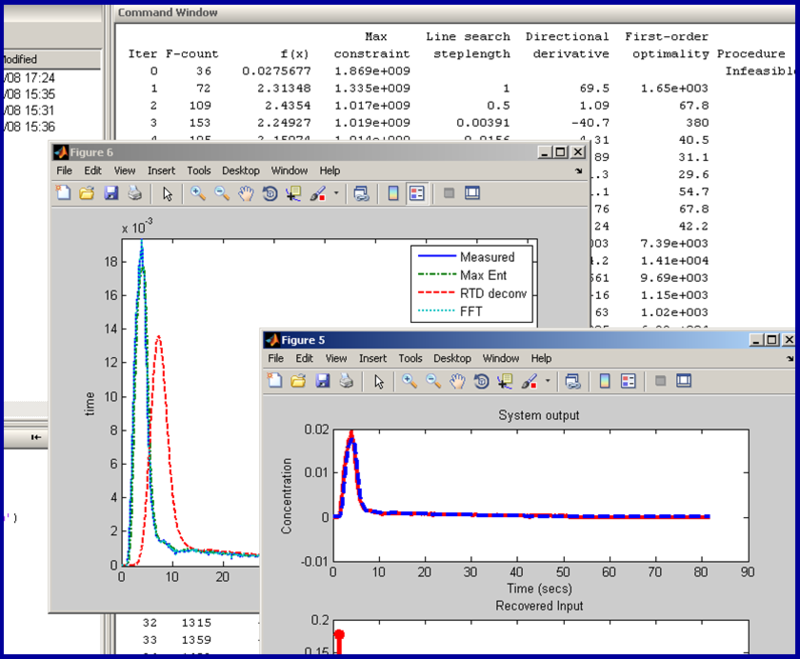Open Desktop menu in Figure 6

coord(241,170)
